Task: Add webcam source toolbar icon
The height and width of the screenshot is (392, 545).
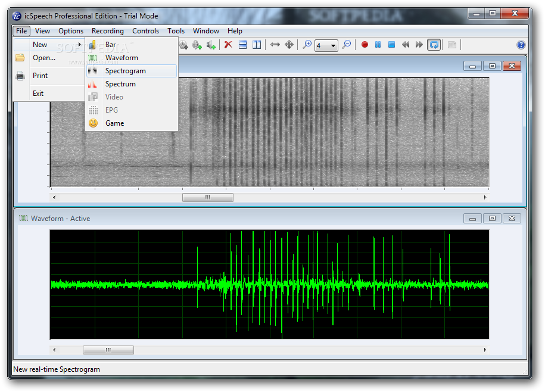Action: (x=184, y=45)
